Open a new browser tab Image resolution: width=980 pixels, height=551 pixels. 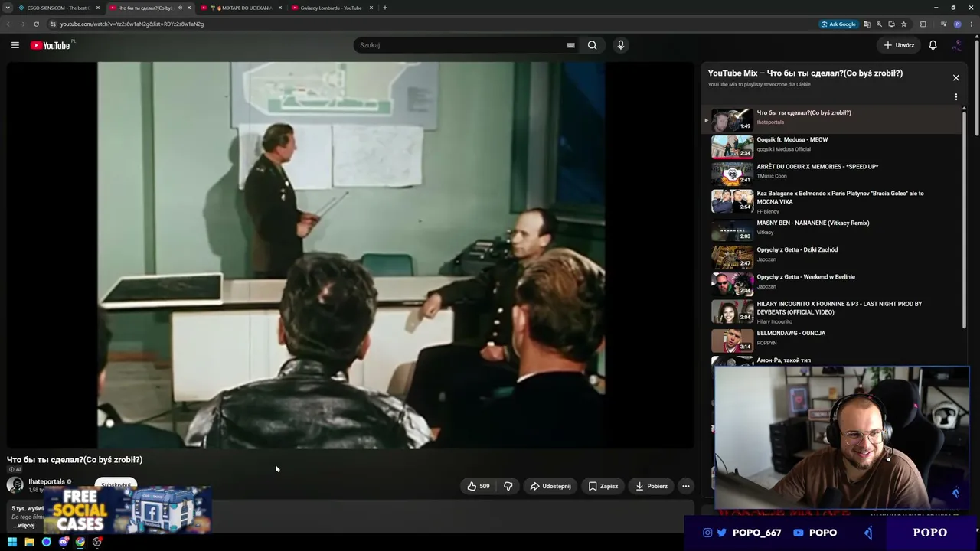385,8
